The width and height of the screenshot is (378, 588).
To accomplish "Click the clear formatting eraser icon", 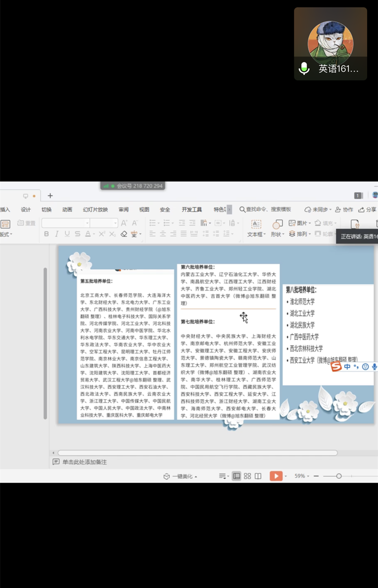I will 124,234.
